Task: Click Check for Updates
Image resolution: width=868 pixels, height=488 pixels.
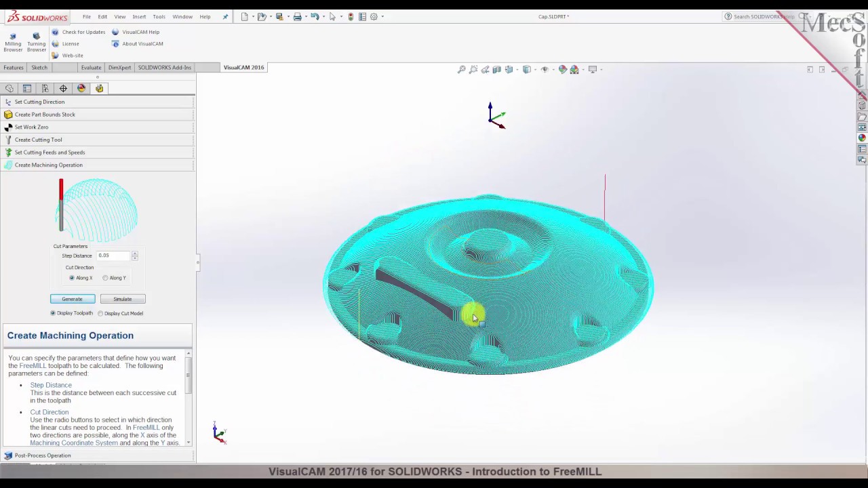Action: pyautogui.click(x=78, y=32)
